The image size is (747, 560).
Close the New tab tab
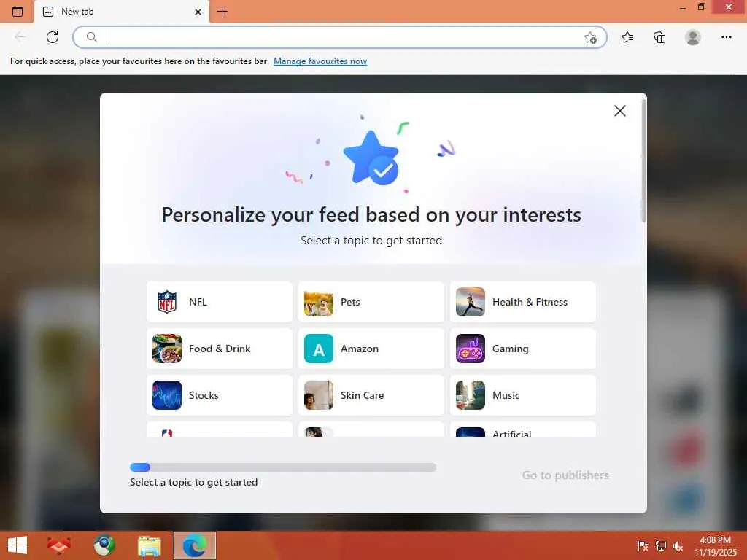198,12
